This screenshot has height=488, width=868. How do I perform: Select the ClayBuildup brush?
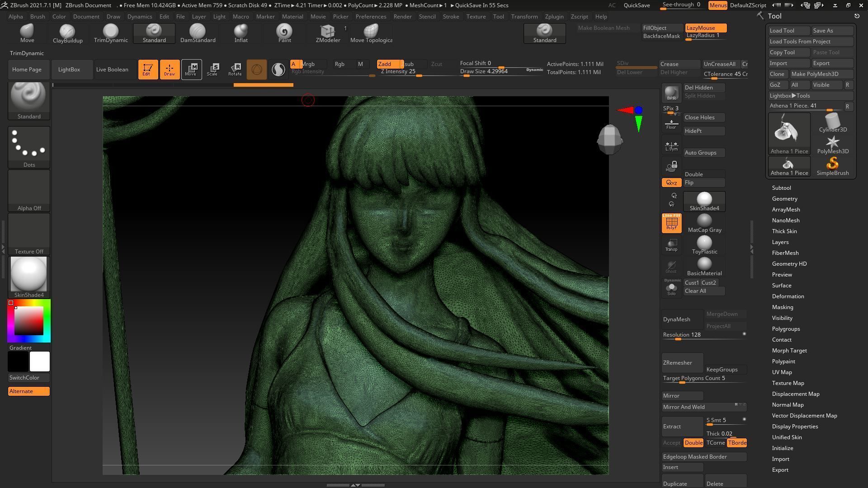pos(67,33)
